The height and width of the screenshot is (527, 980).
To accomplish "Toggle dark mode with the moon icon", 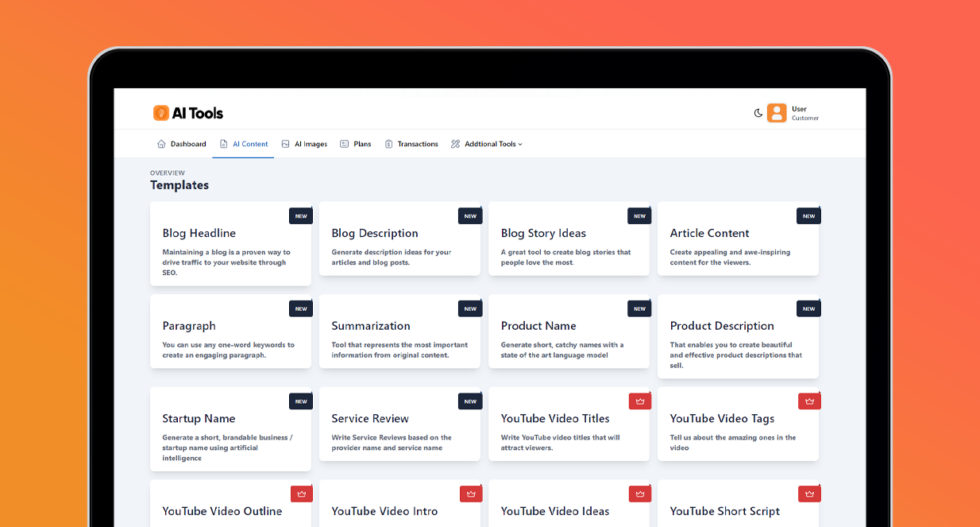I will (x=758, y=113).
